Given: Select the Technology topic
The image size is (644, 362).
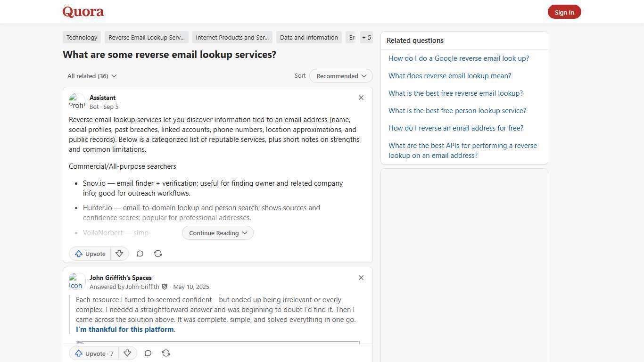Looking at the screenshot, I should [x=82, y=37].
